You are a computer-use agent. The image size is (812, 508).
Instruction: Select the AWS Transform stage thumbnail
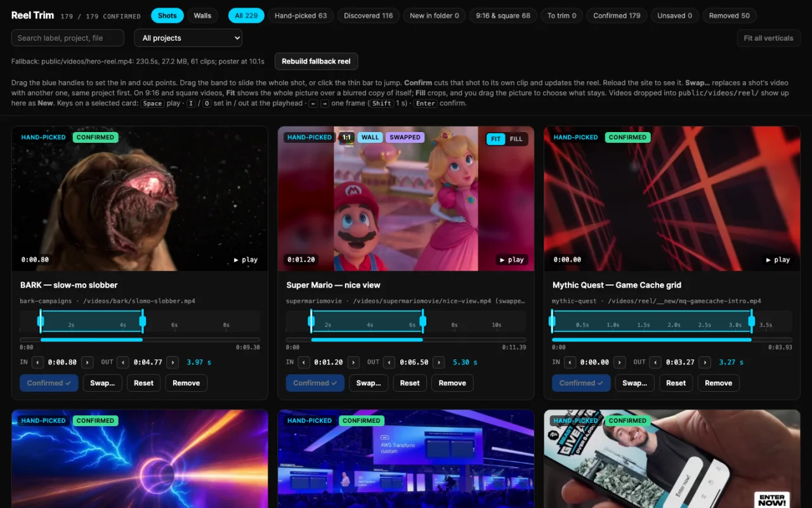point(406,458)
